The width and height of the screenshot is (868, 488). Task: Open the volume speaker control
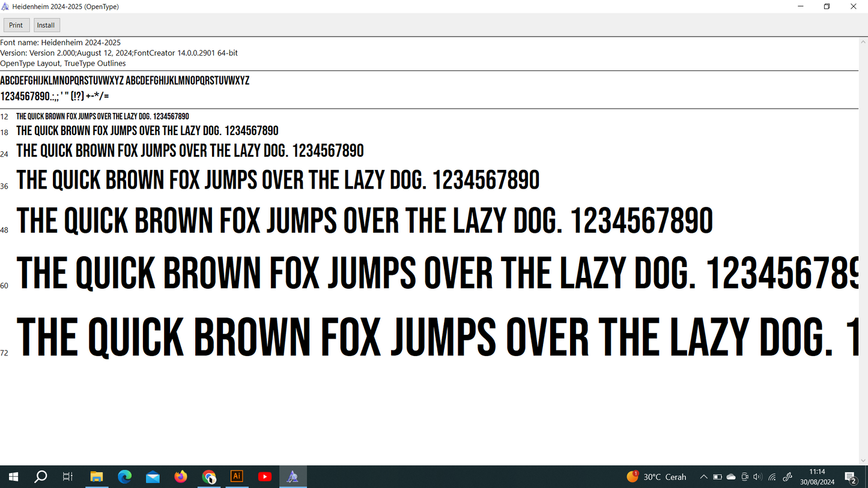point(757,477)
